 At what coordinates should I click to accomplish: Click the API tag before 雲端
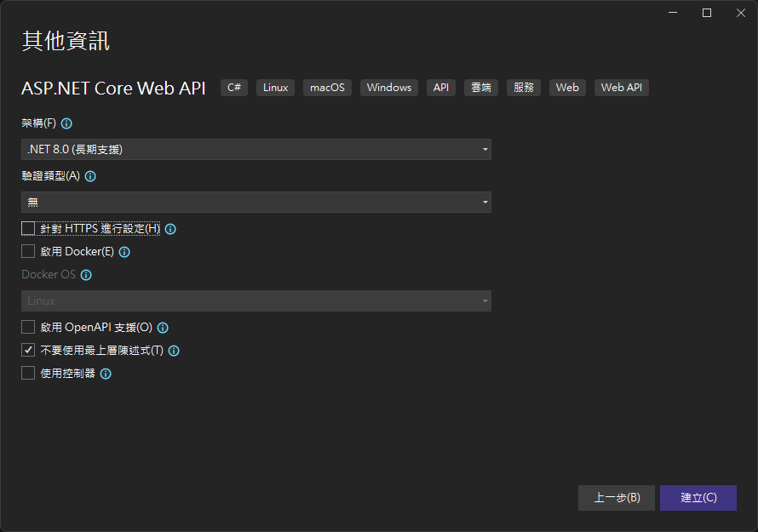pyautogui.click(x=441, y=88)
